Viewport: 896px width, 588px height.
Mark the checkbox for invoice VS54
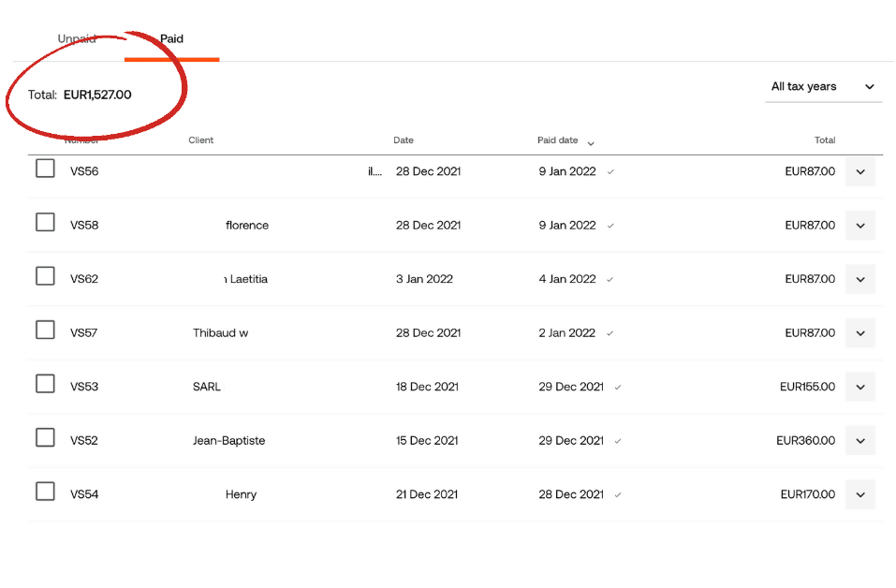click(45, 492)
